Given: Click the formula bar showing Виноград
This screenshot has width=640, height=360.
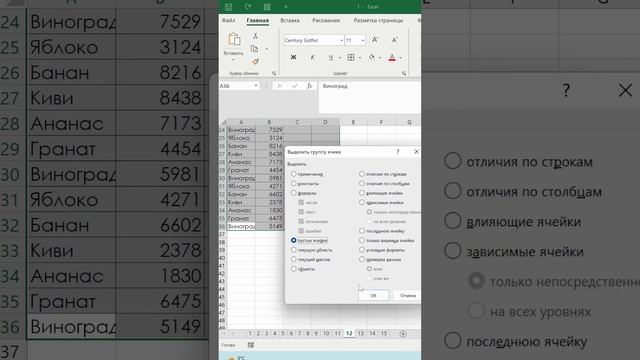Looking at the screenshot, I should click(369, 98).
